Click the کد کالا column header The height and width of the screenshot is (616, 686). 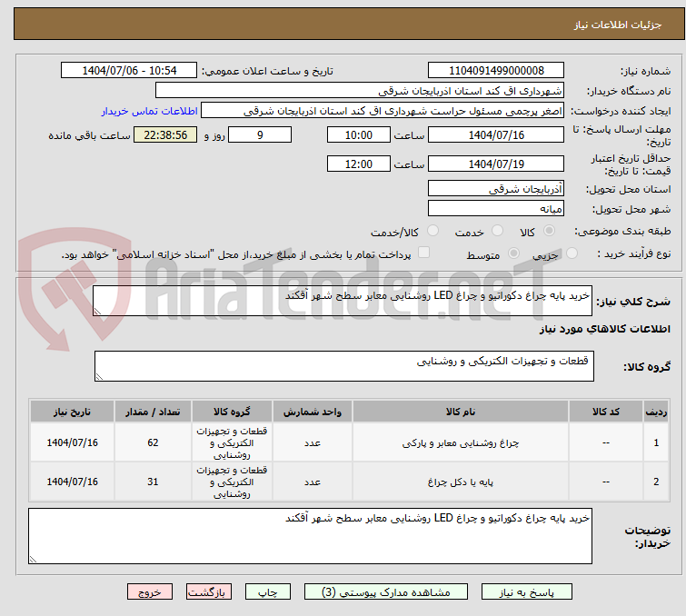click(605, 412)
